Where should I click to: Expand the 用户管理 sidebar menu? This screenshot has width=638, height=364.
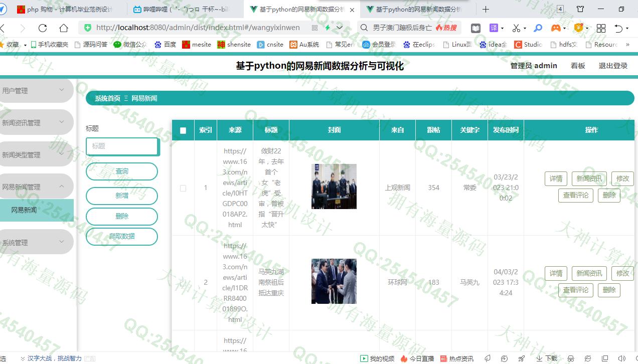[x=36, y=91]
